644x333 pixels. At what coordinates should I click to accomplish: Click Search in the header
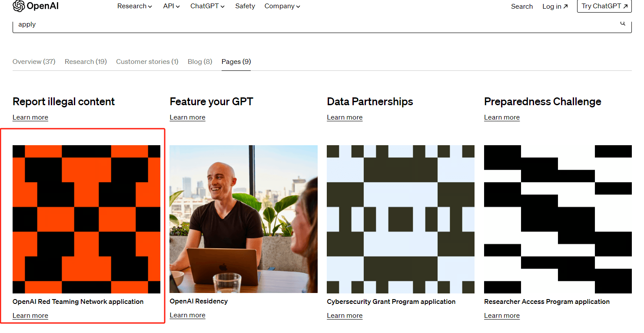point(522,7)
